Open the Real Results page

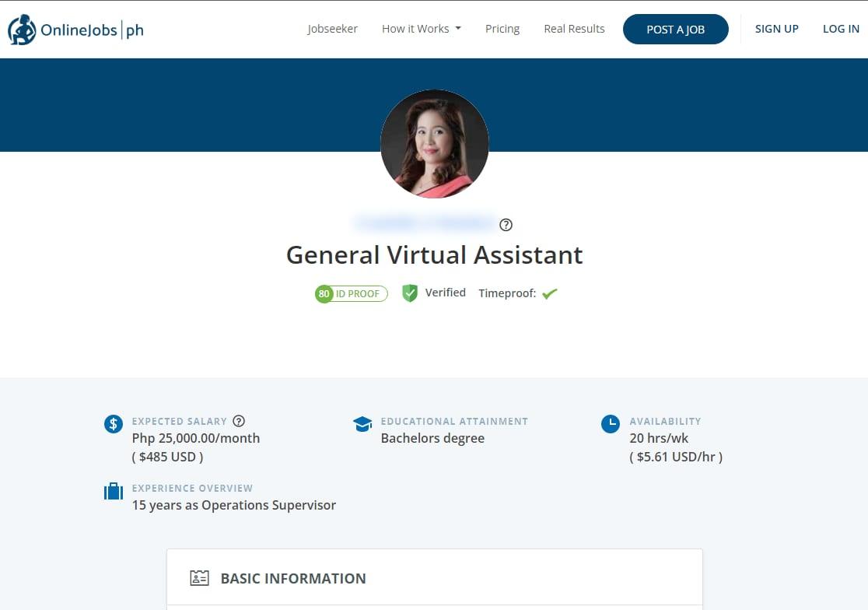point(574,29)
